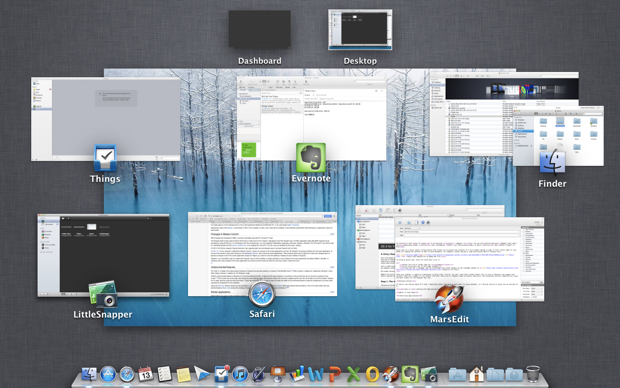This screenshot has height=388, width=620.
Task: Open the Home folder icon in Dock
Action: coord(476,374)
